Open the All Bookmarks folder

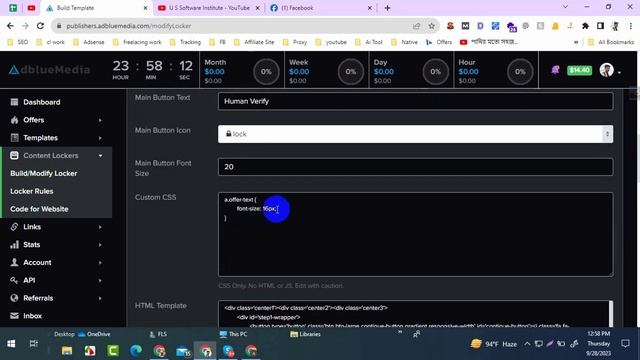[611, 42]
